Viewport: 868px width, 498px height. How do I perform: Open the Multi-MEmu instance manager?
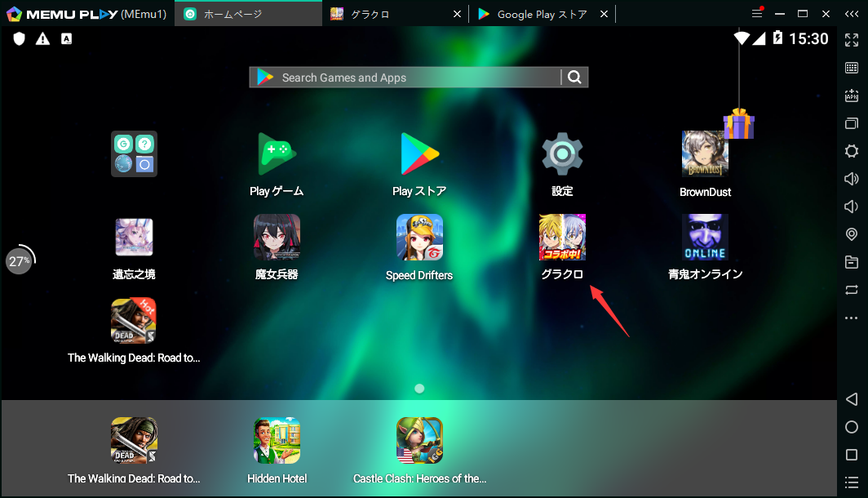[x=852, y=123]
